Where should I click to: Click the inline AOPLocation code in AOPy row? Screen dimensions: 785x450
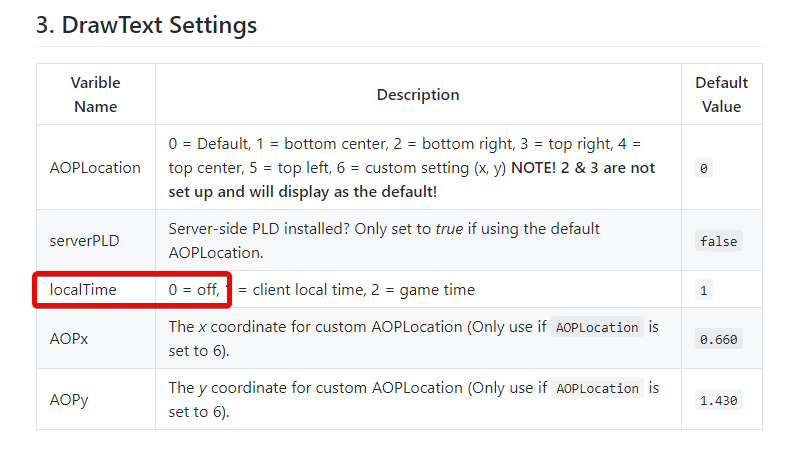point(597,388)
